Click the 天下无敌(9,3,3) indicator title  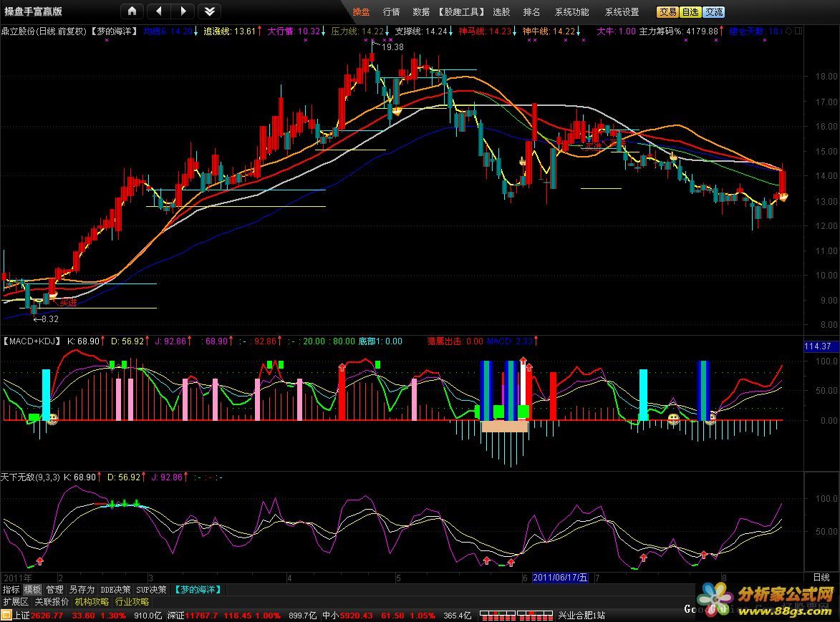coord(30,477)
